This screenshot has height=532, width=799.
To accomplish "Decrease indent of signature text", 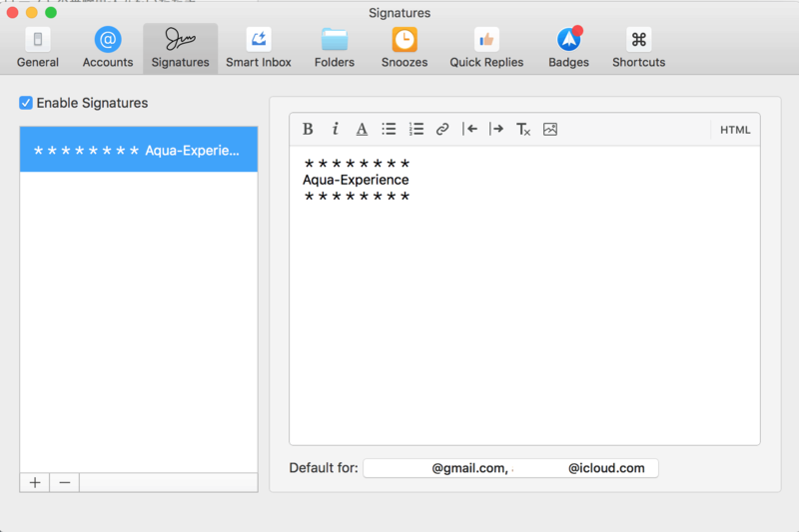I will click(x=469, y=130).
